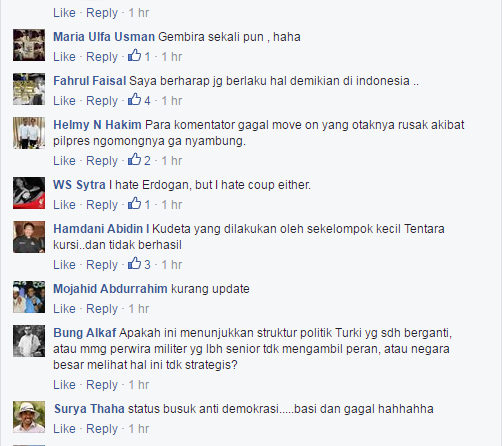Reply to WS Sytra's comment

[102, 205]
